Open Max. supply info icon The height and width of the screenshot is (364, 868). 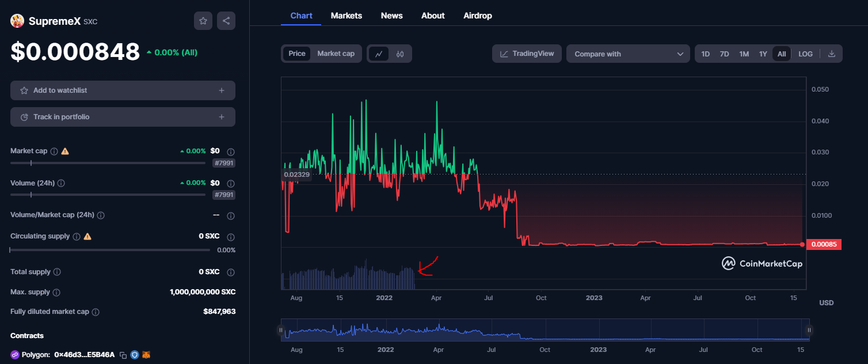56,292
